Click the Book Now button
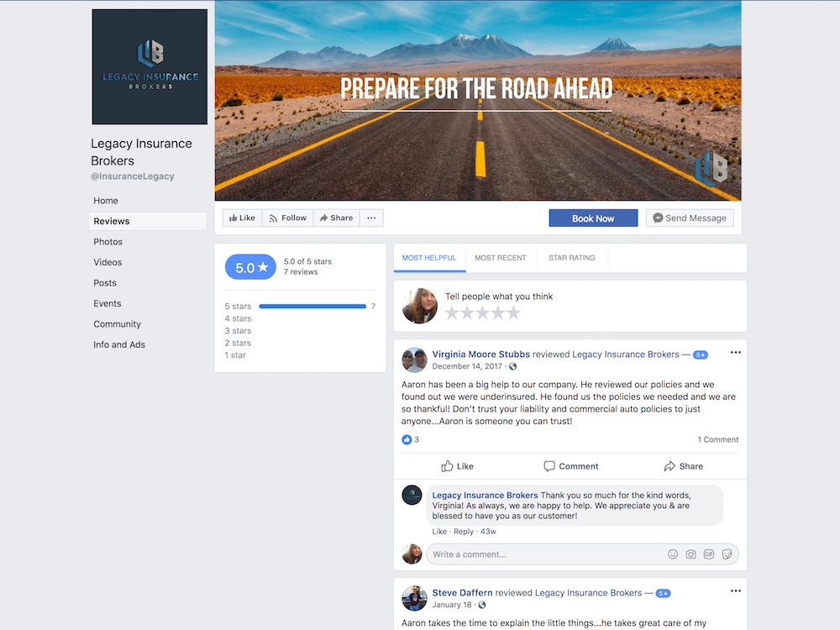840x630 pixels. tap(593, 218)
